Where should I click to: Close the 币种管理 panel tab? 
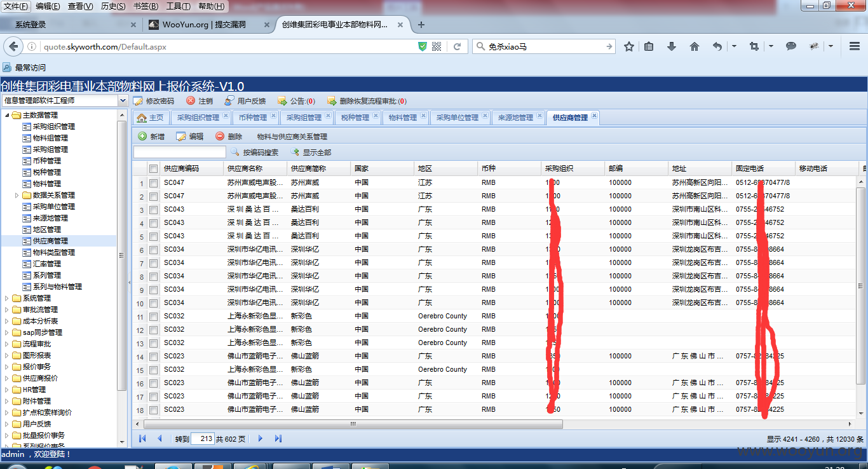[x=273, y=116]
